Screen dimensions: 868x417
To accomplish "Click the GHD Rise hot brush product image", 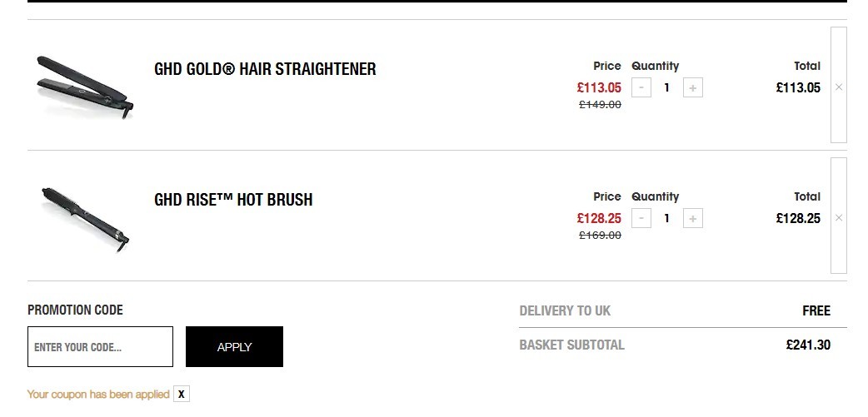I will (85, 219).
